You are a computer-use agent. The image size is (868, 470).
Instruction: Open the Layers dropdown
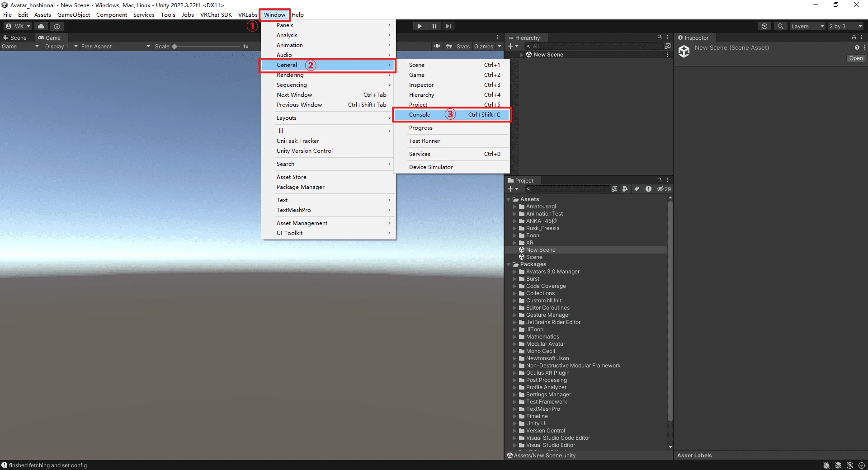pos(807,26)
